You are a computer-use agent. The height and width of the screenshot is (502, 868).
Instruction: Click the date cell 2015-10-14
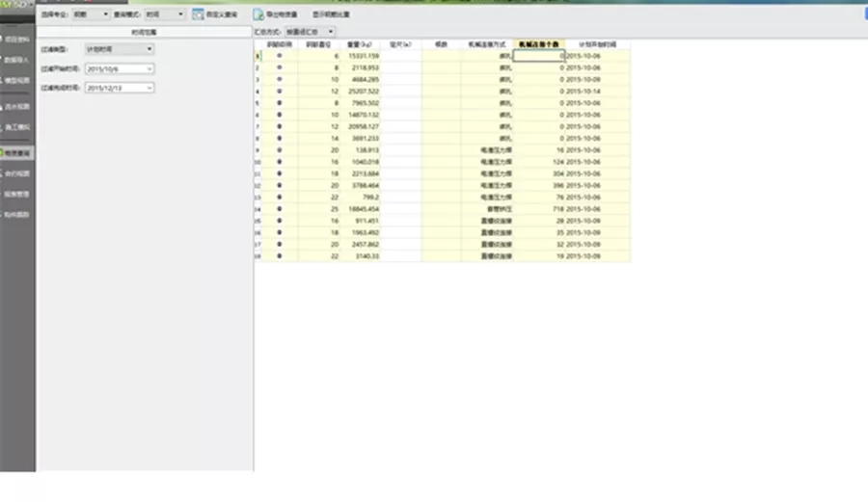(597, 92)
